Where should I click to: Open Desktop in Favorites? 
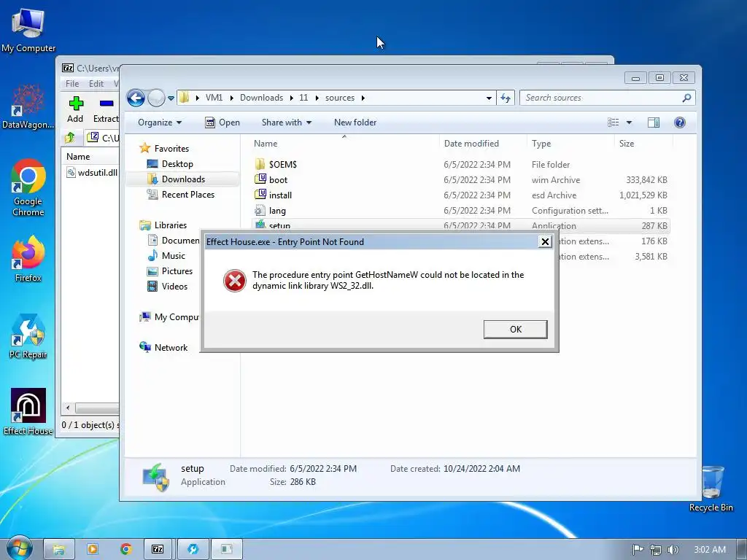[x=177, y=164]
